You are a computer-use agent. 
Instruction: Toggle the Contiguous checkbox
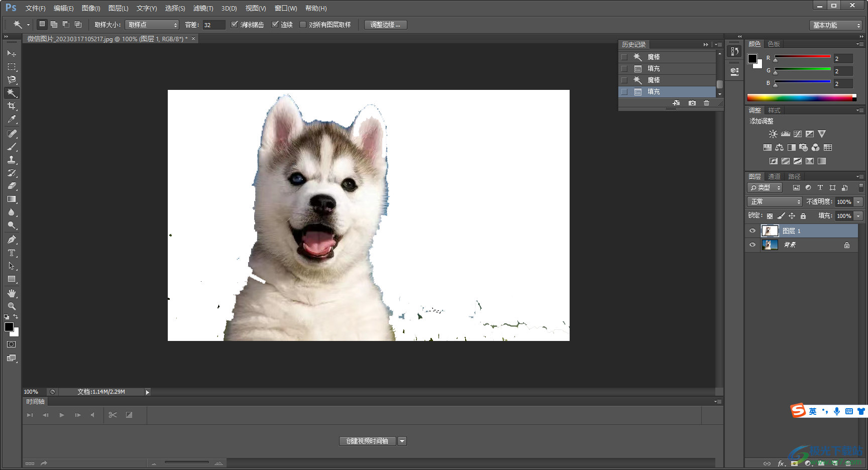click(275, 24)
